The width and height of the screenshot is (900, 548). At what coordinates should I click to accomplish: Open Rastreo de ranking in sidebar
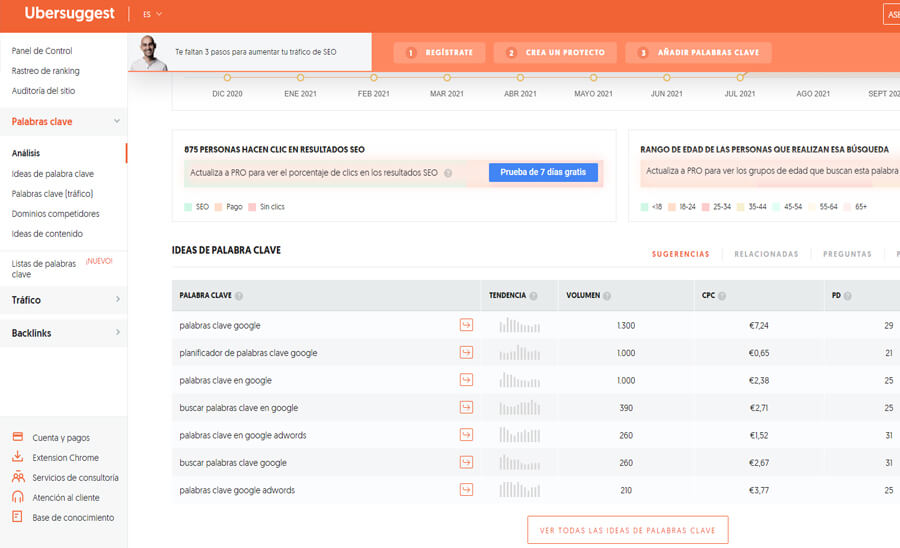click(x=45, y=71)
